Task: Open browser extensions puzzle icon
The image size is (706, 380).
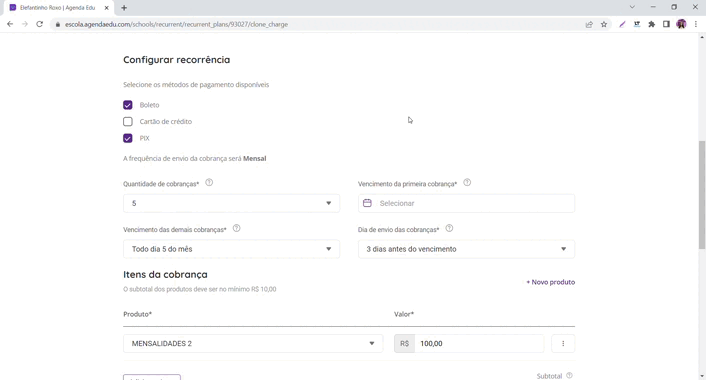Action: 652,24
